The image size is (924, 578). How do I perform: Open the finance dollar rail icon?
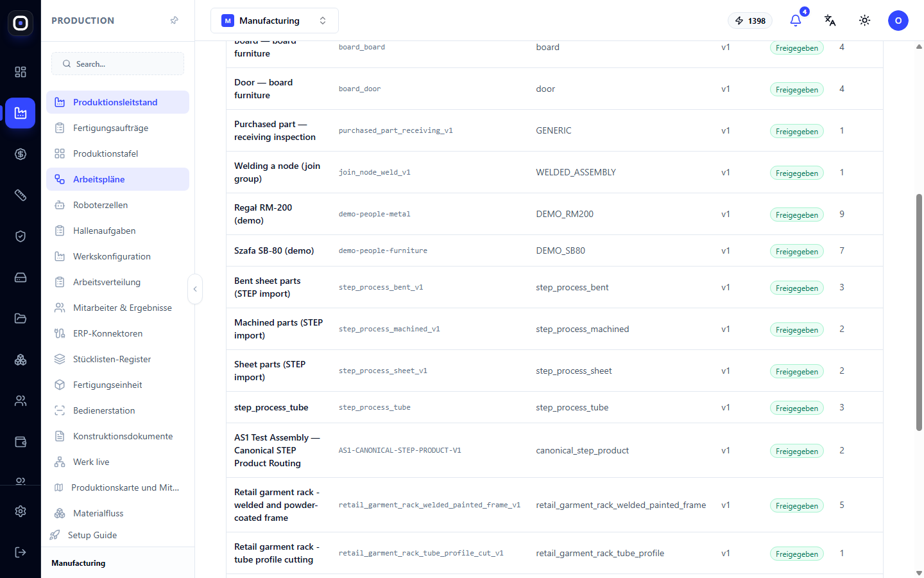(21, 154)
